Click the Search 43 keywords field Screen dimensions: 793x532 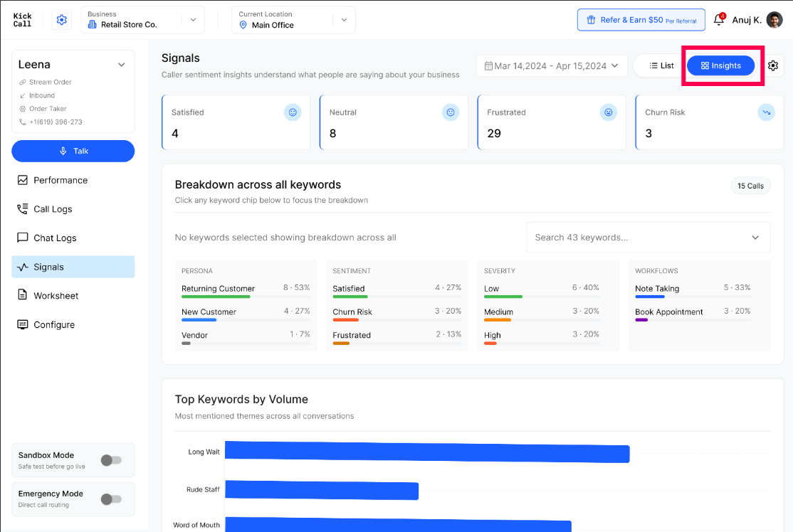coord(648,238)
